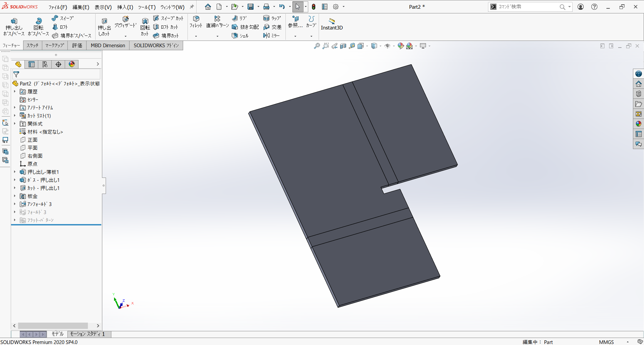Screen dimensions: 644x345
Task: Open SOLIDWORKS Resources home in task pane
Action: pos(639,84)
